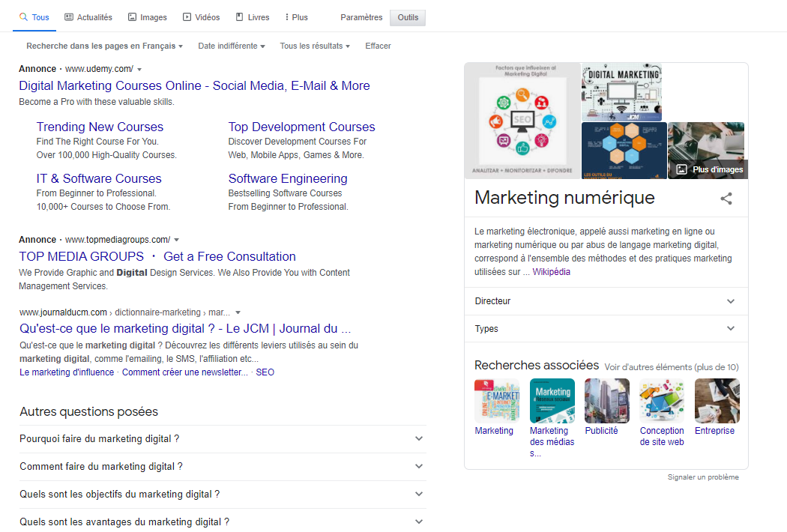This screenshot has height=532, width=787.
Task: Open the SEO sitelink
Action: click(x=265, y=372)
